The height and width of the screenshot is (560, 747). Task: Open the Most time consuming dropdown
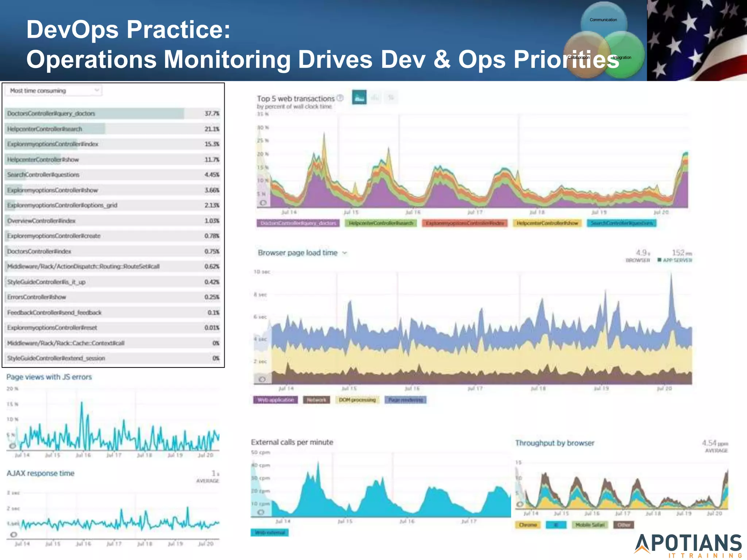coord(54,90)
